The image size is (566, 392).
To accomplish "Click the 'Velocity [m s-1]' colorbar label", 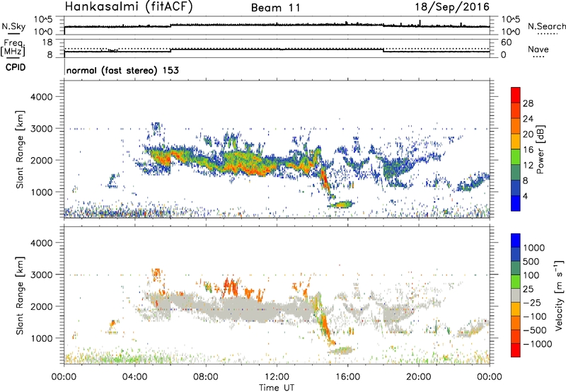I will 559,295.
